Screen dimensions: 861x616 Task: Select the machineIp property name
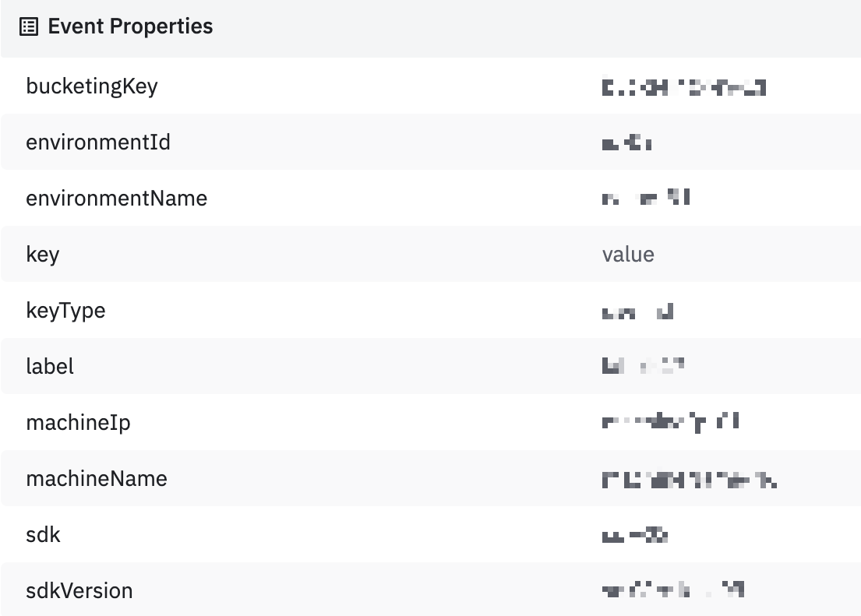78,423
